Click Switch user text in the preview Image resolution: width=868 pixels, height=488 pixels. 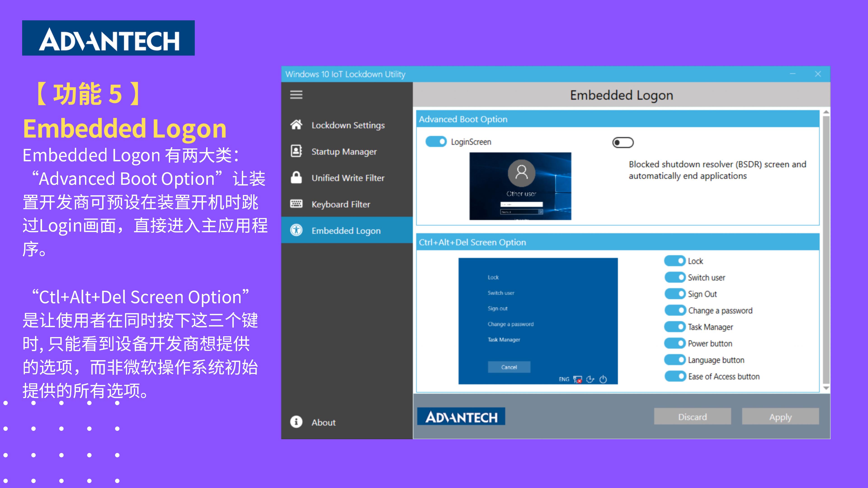tap(501, 293)
